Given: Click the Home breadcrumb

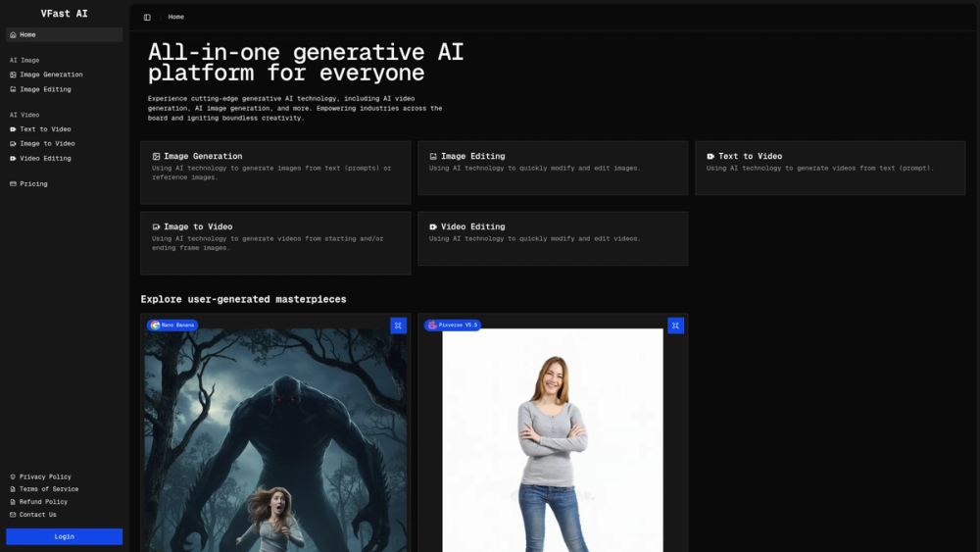Looking at the screenshot, I should (x=176, y=17).
